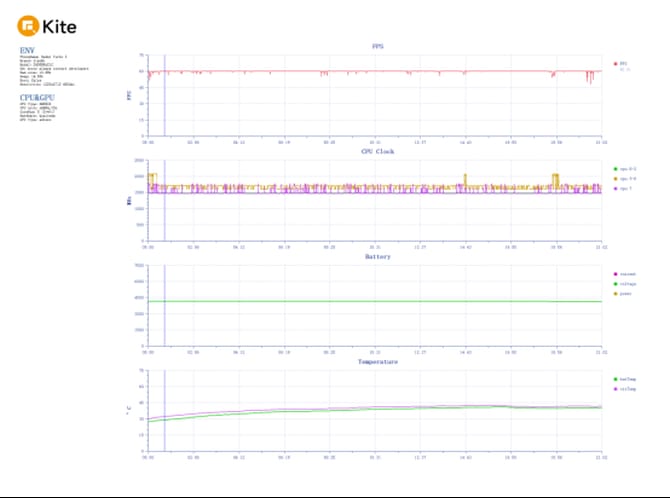Viewport: 670px width, 498px height.
Task: Click the orange Kite logo icon
Action: (28, 26)
